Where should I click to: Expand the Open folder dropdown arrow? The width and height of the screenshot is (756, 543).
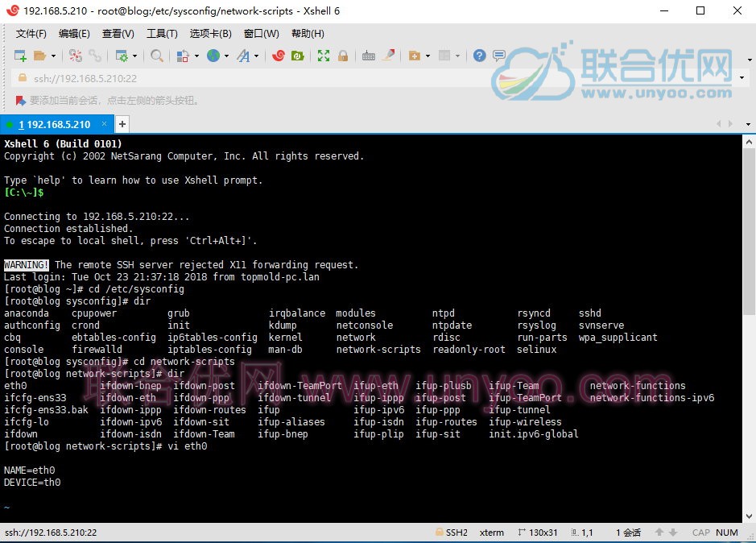53,56
